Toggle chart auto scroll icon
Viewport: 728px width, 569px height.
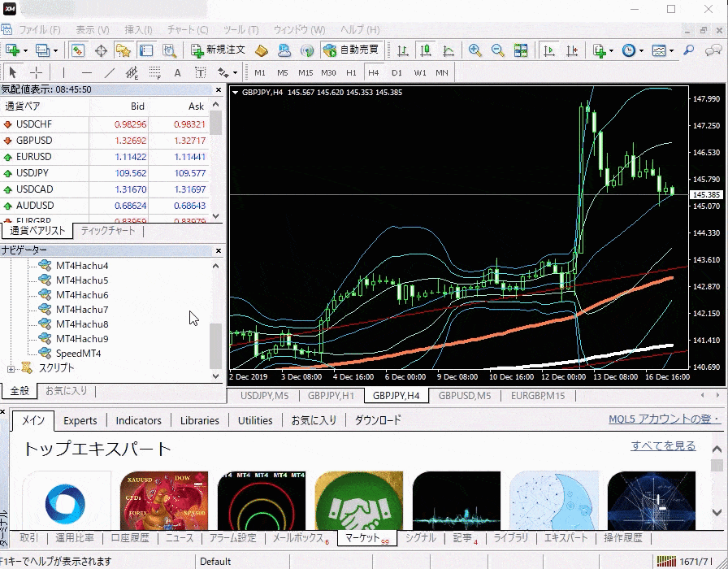[x=549, y=50]
